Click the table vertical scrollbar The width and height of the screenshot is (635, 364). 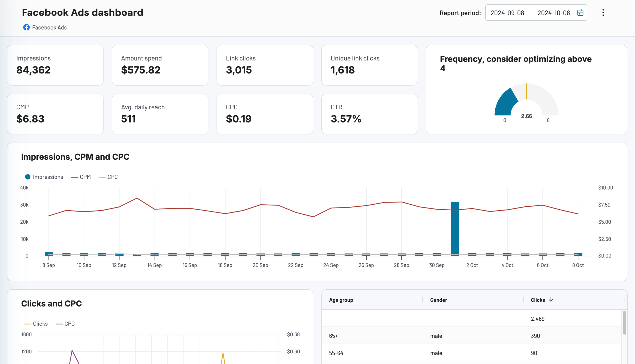click(624, 323)
